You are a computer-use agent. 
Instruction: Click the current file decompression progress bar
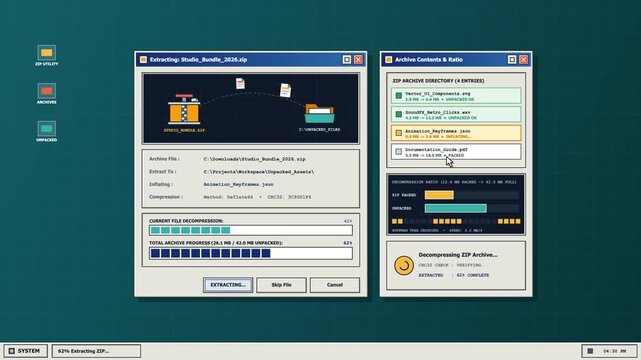point(251,230)
